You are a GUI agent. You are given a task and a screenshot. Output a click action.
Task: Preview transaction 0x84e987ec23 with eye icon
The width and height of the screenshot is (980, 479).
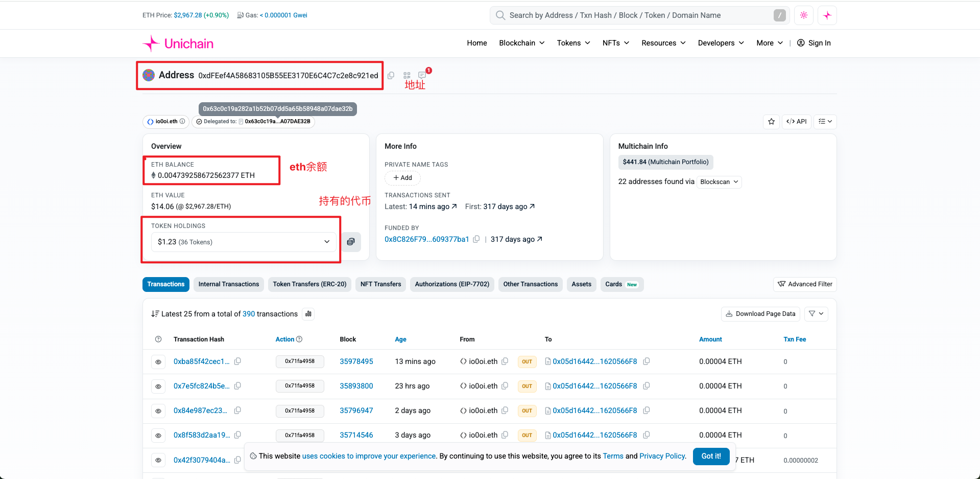158,411
